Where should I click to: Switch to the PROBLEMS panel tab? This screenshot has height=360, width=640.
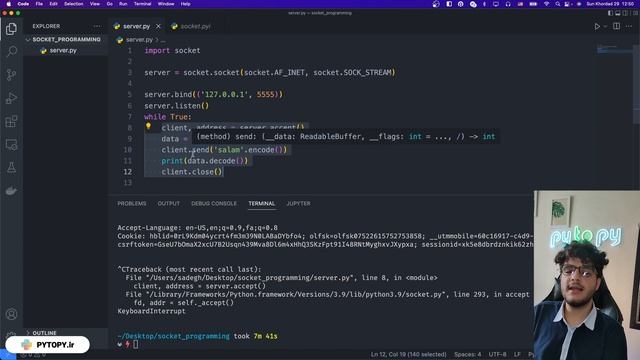pyautogui.click(x=132, y=203)
